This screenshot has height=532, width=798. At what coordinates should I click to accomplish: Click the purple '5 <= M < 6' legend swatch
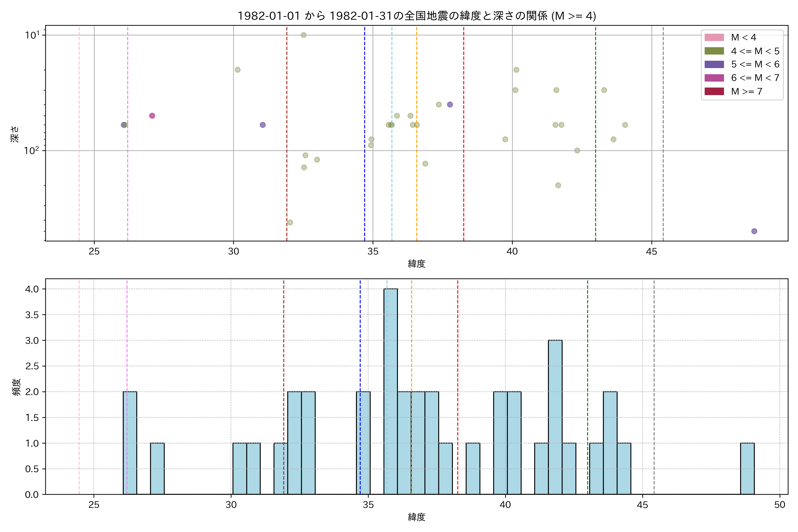click(x=714, y=65)
